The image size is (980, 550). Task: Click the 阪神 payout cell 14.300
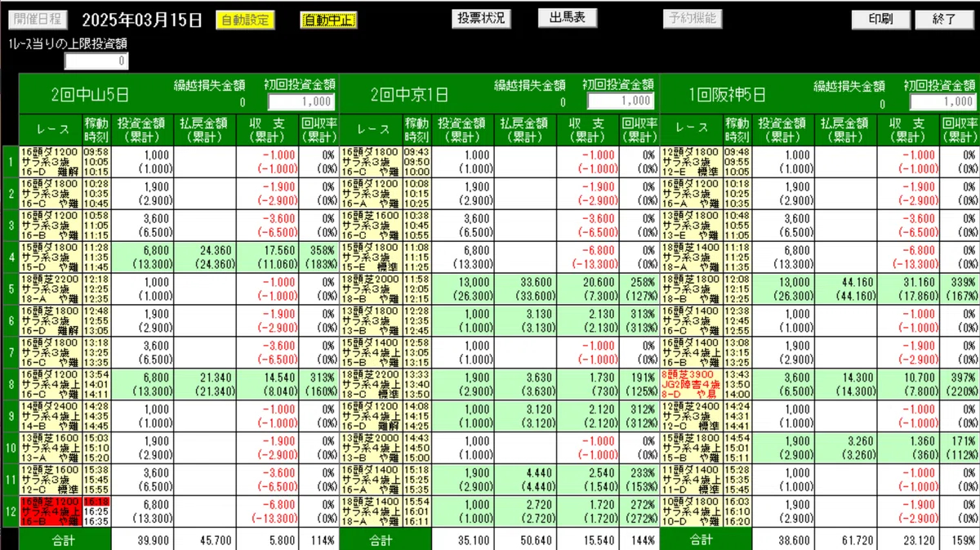[x=846, y=383]
